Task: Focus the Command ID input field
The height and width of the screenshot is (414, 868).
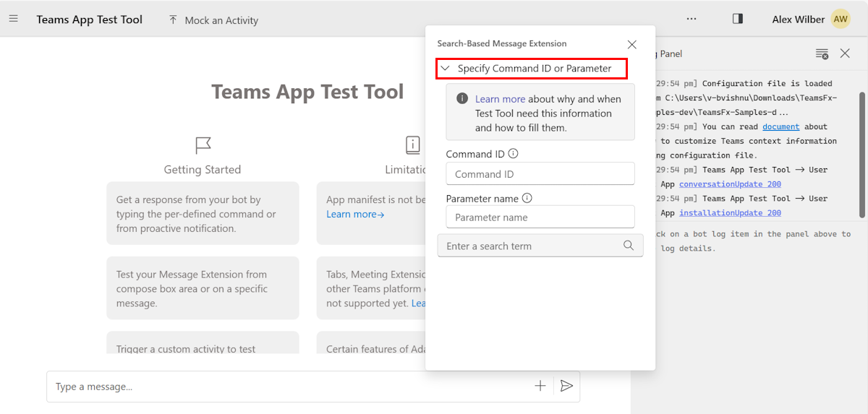Action: [540, 173]
